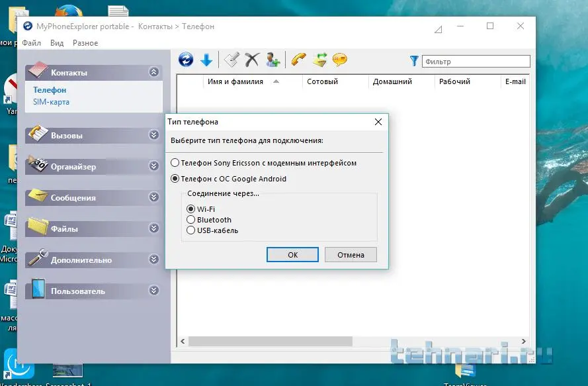
Task: Click the speech bubble message icon
Action: (x=340, y=60)
